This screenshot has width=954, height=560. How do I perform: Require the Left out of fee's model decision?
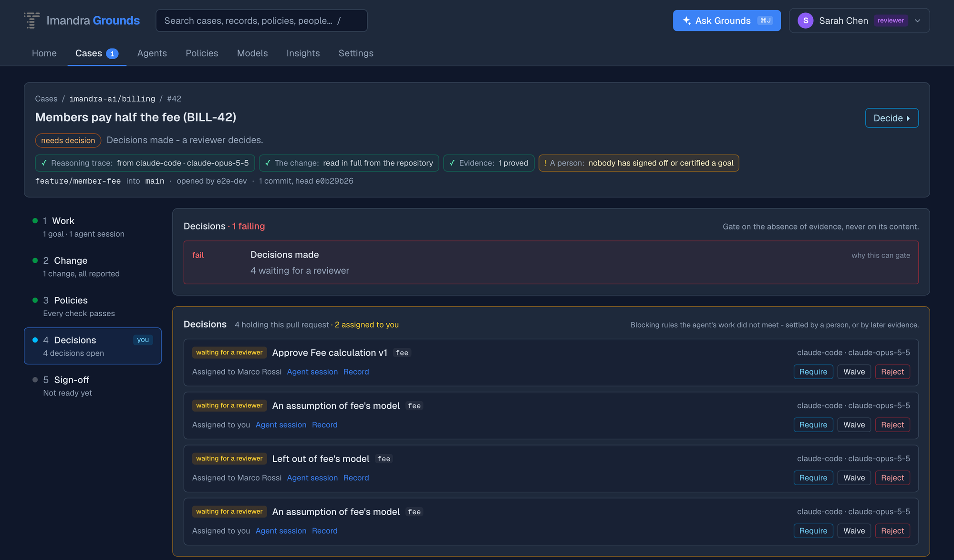[x=813, y=477]
